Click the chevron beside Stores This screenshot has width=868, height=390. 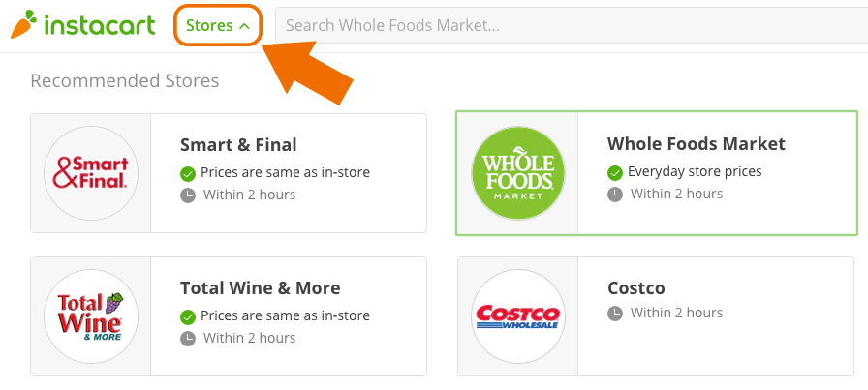(244, 26)
